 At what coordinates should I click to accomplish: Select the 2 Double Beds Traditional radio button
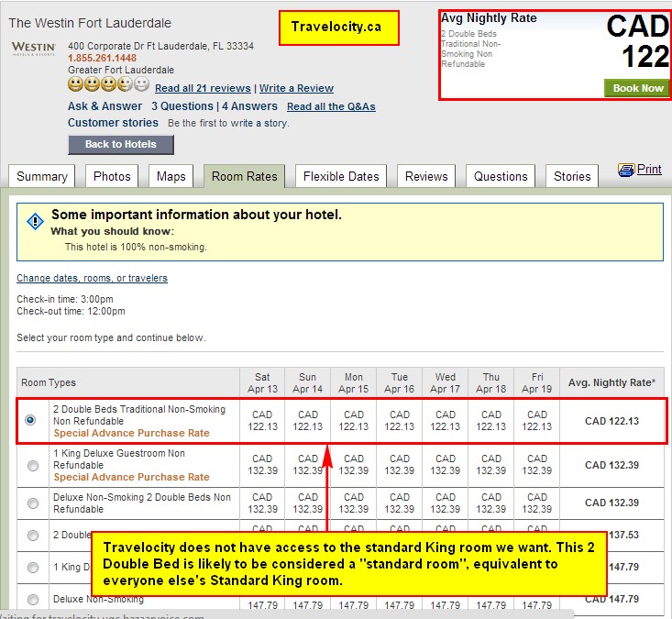(30, 420)
